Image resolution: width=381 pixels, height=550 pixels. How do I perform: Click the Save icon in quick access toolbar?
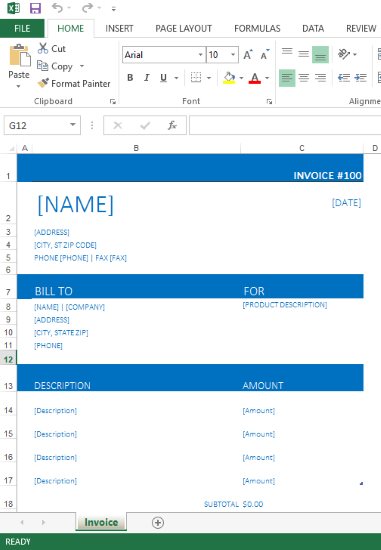point(35,8)
